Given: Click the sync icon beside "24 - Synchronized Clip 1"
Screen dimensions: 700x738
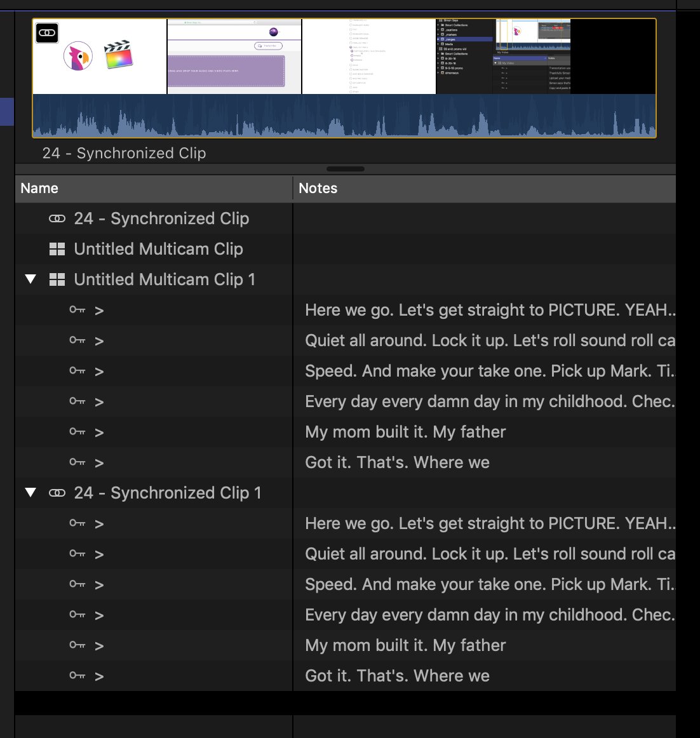Looking at the screenshot, I should click(57, 493).
